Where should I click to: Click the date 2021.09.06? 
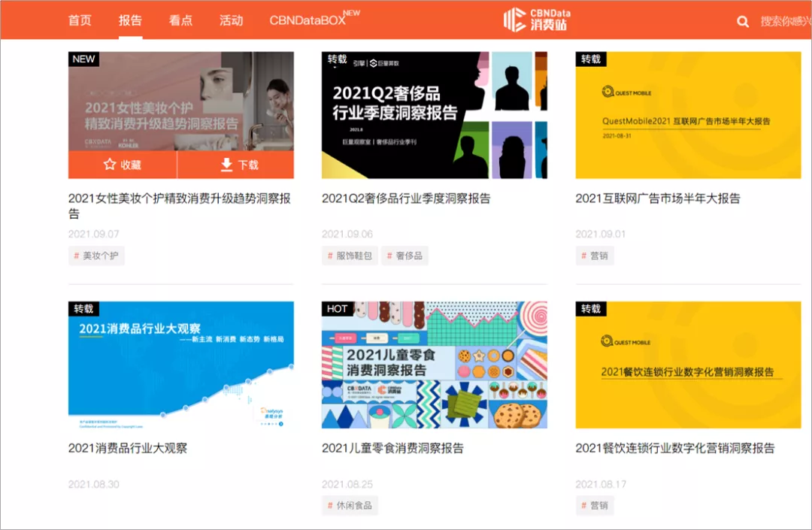(x=347, y=234)
